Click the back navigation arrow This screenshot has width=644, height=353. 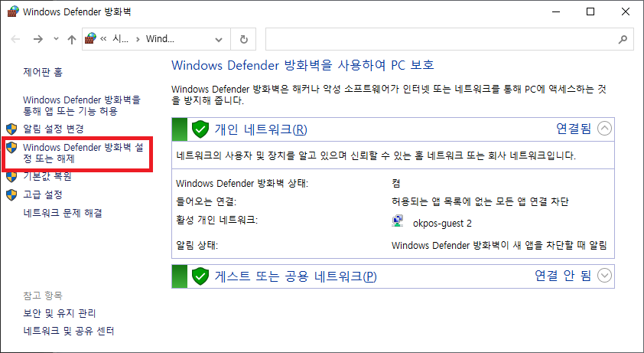15,39
